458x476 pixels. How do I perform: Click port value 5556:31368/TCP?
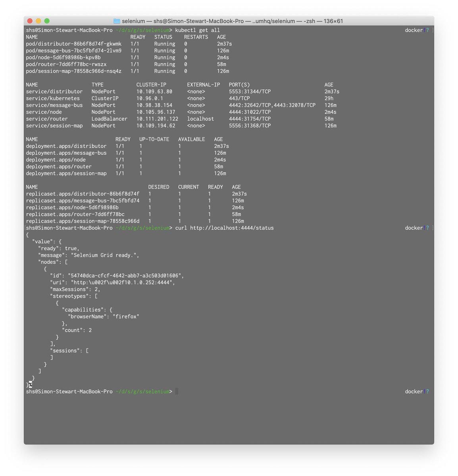click(x=250, y=126)
